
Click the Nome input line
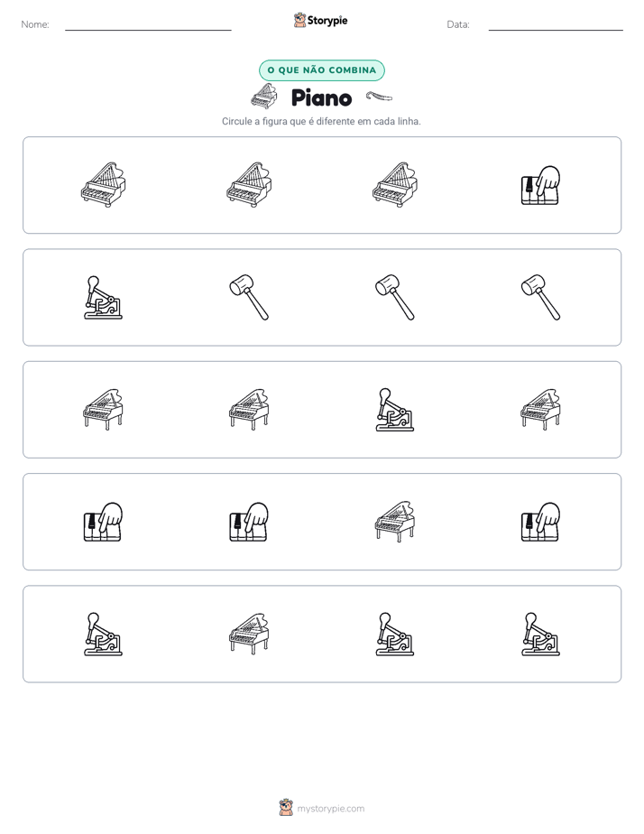148,25
